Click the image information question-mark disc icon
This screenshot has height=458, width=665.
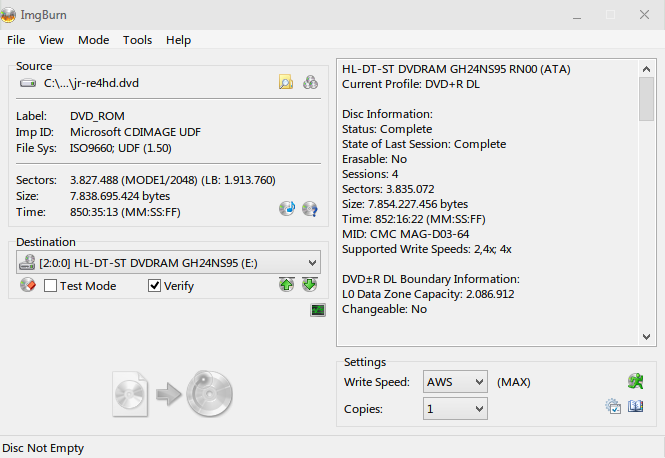tap(310, 209)
